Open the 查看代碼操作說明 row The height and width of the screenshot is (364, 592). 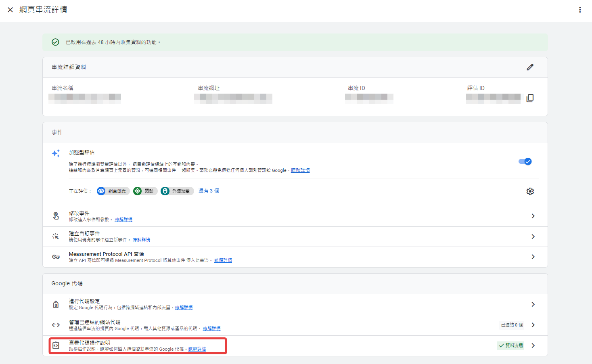pyautogui.click(x=295, y=346)
